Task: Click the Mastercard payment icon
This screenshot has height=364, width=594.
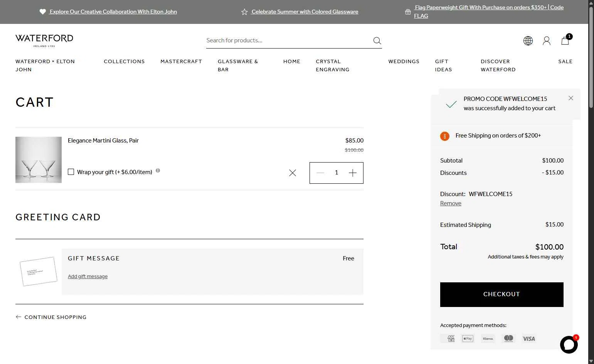Action: pyautogui.click(x=508, y=339)
